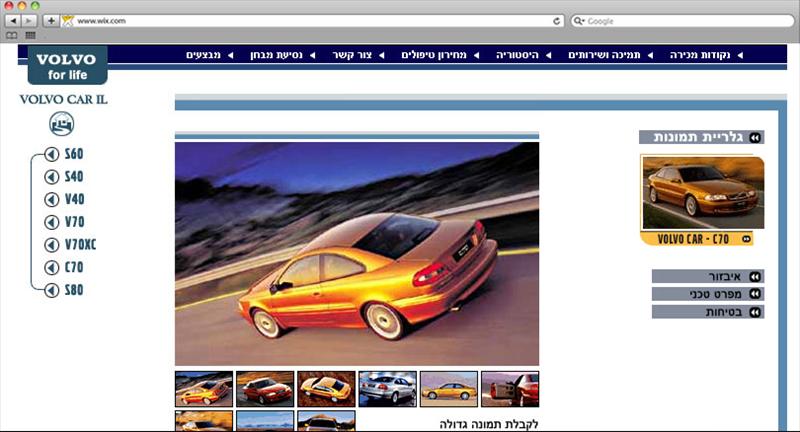The height and width of the screenshot is (432, 800).
Task: Expand the arrow next to היסטוריה
Action: pyautogui.click(x=549, y=55)
